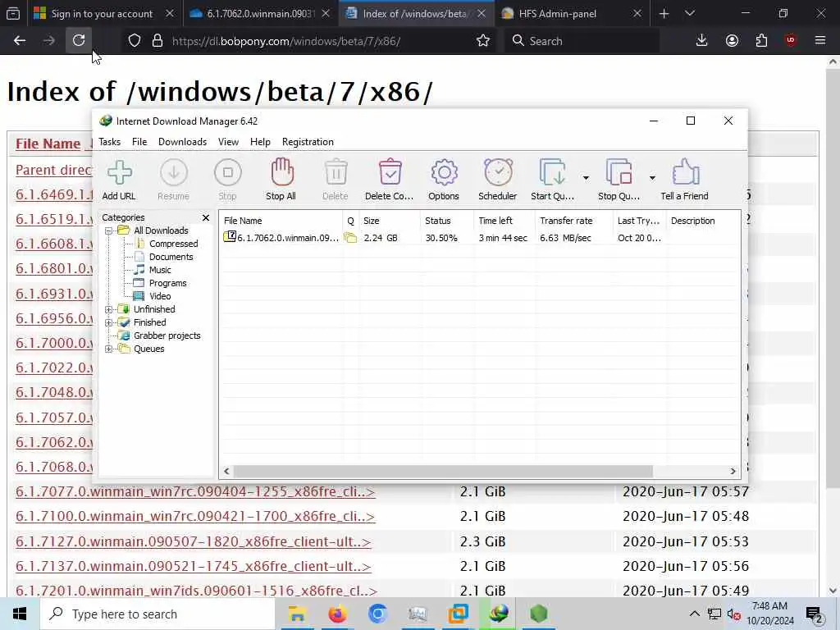Switch to 6.1.7062.0.winmain browser tab
This screenshot has width=840, height=630.
(261, 13)
